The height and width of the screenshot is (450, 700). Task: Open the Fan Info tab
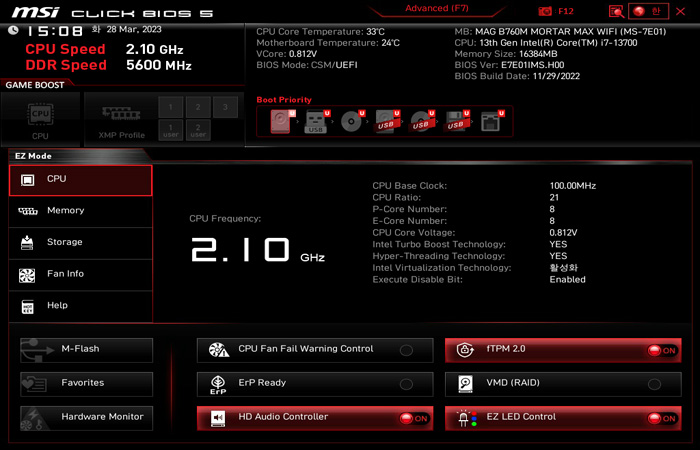(x=81, y=275)
